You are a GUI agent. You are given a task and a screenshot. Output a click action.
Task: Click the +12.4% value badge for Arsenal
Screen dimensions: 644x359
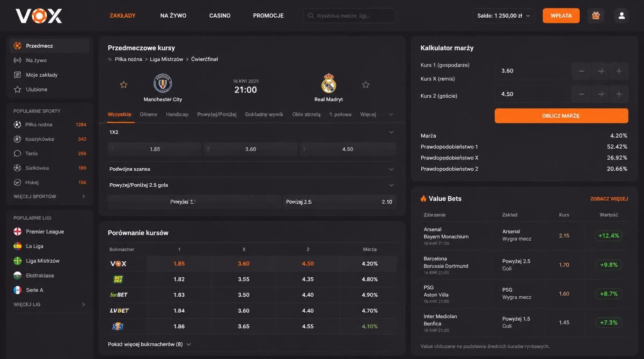608,236
